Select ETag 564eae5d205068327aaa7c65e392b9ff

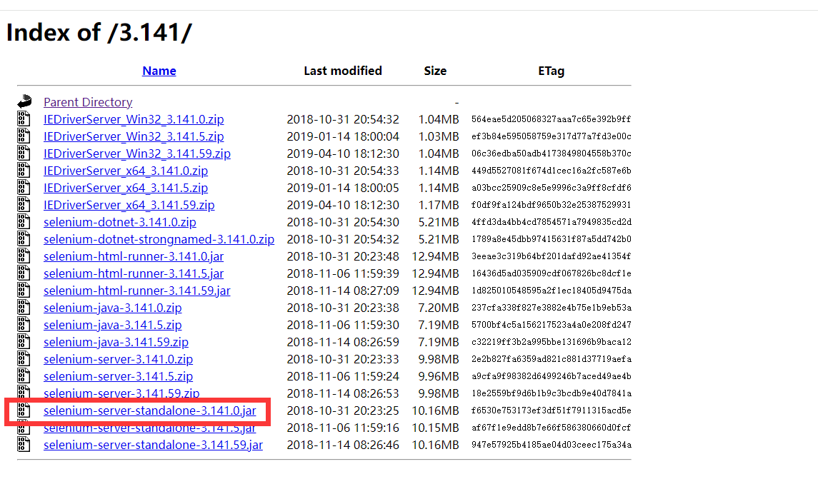(x=552, y=119)
